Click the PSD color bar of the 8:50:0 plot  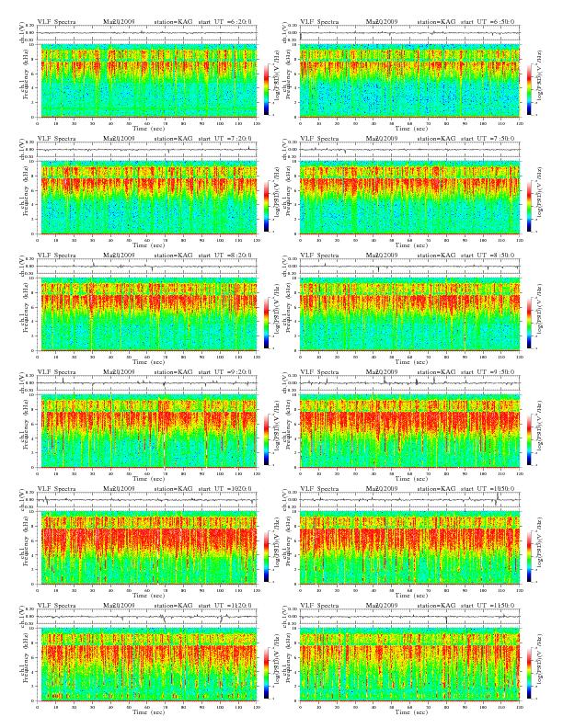pos(530,323)
